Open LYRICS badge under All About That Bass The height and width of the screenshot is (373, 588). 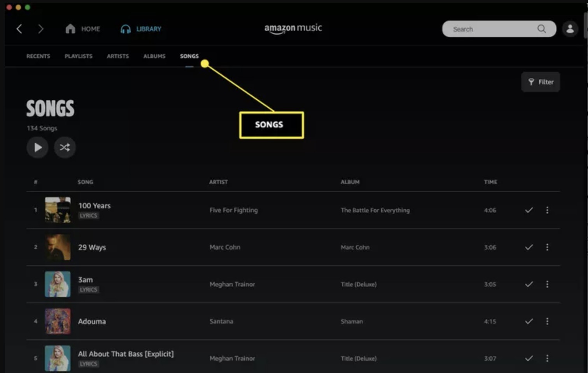[89, 364]
